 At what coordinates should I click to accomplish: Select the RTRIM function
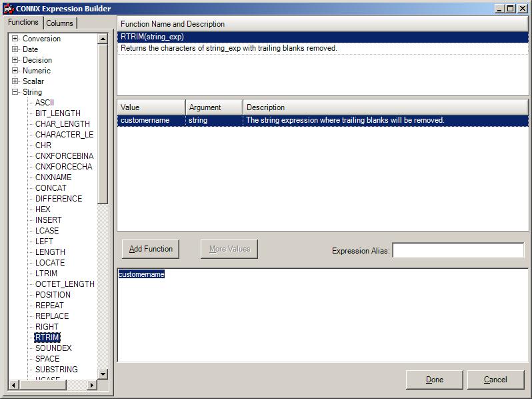click(x=47, y=337)
